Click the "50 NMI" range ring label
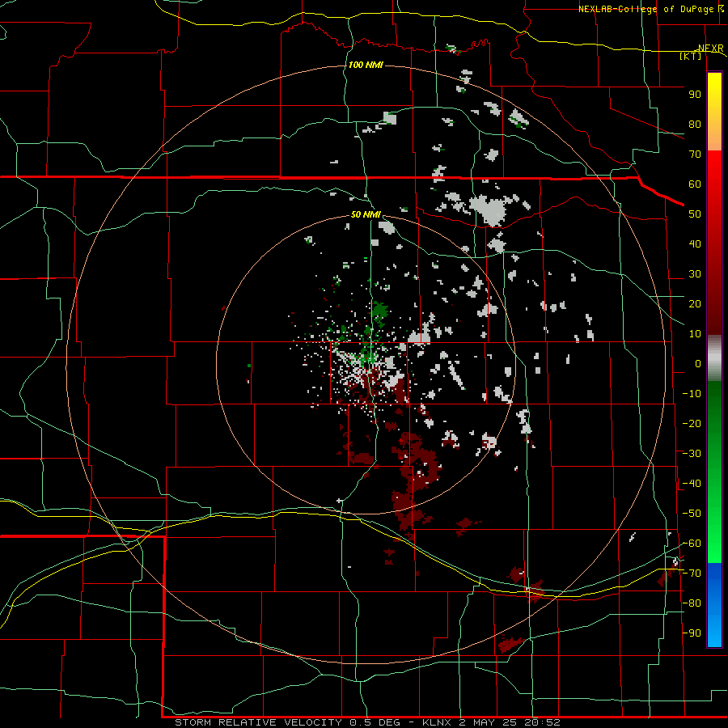Viewport: 728px width, 728px height. click(366, 214)
